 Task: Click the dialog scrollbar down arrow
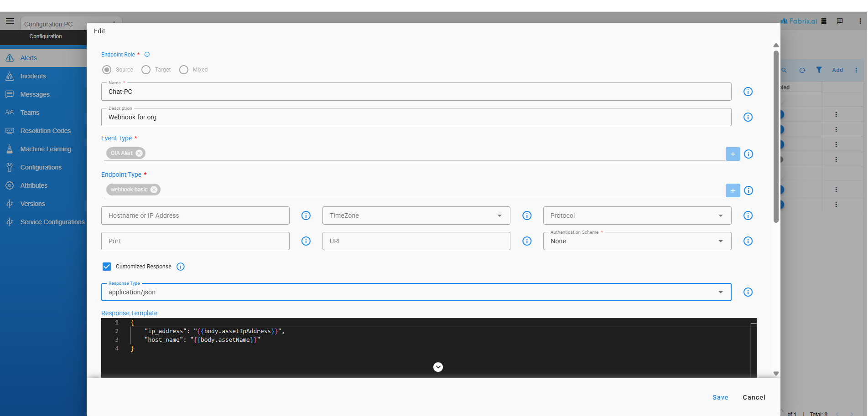pos(776,374)
